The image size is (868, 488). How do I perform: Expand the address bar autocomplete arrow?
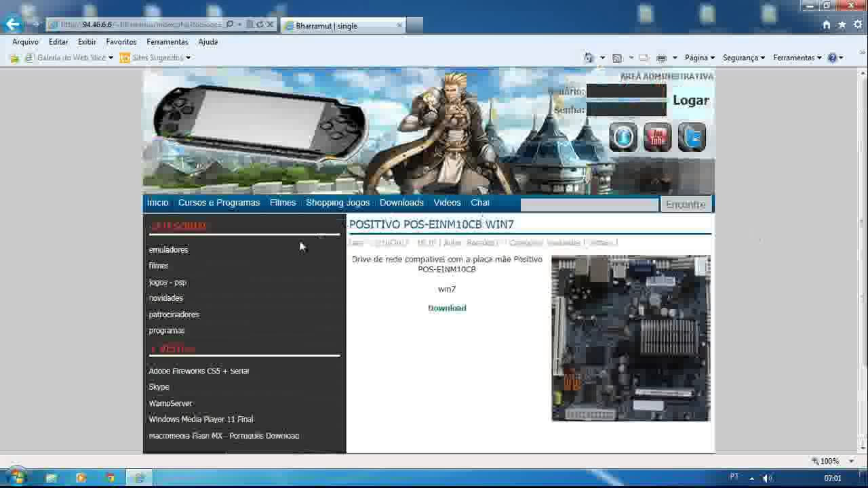(x=239, y=24)
